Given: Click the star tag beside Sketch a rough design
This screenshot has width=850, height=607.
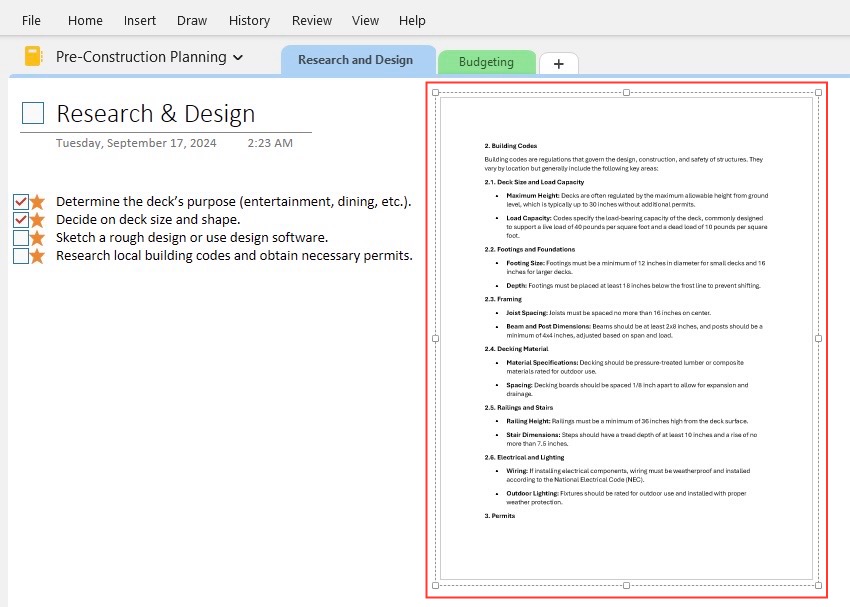Looking at the screenshot, I should pos(37,237).
